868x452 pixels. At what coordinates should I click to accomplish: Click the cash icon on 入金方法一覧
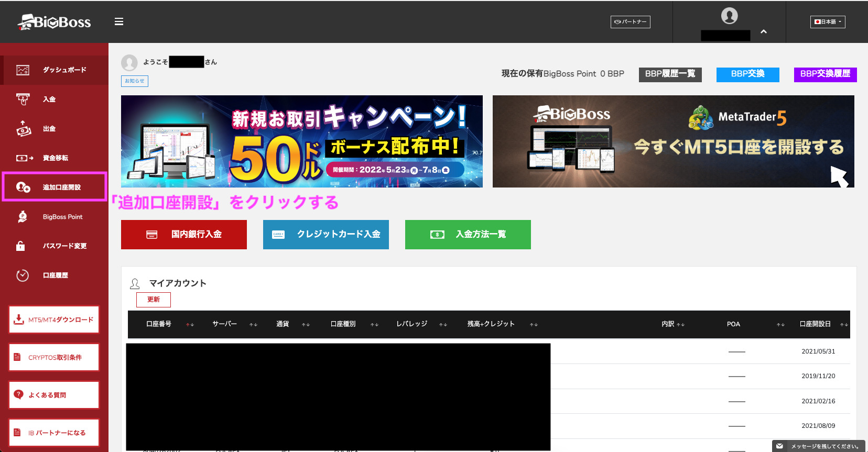437,235
